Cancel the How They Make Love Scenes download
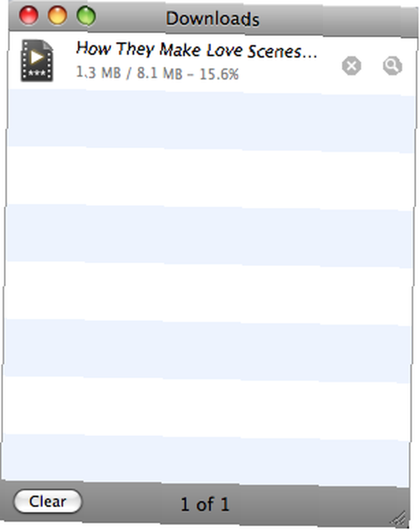 click(x=351, y=66)
